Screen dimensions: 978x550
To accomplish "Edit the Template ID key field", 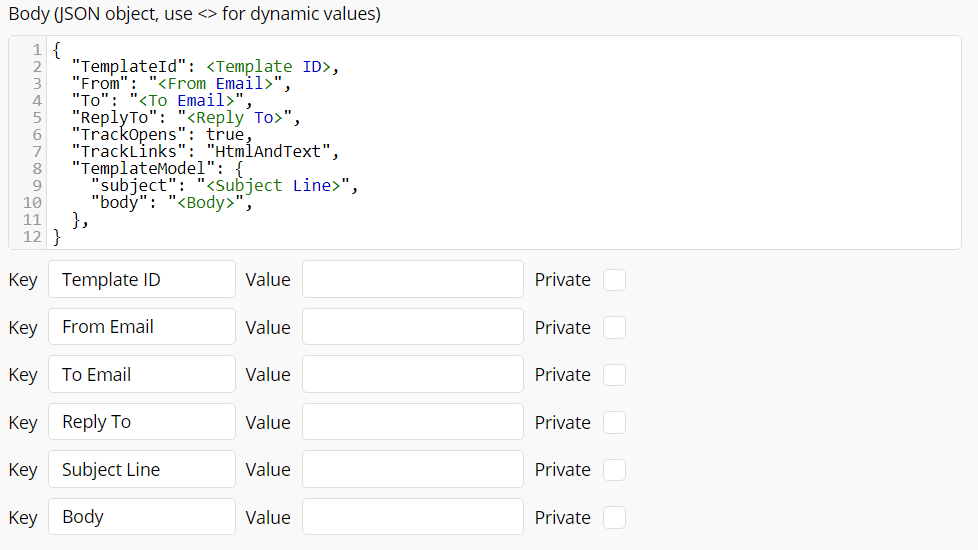I will tap(141, 280).
